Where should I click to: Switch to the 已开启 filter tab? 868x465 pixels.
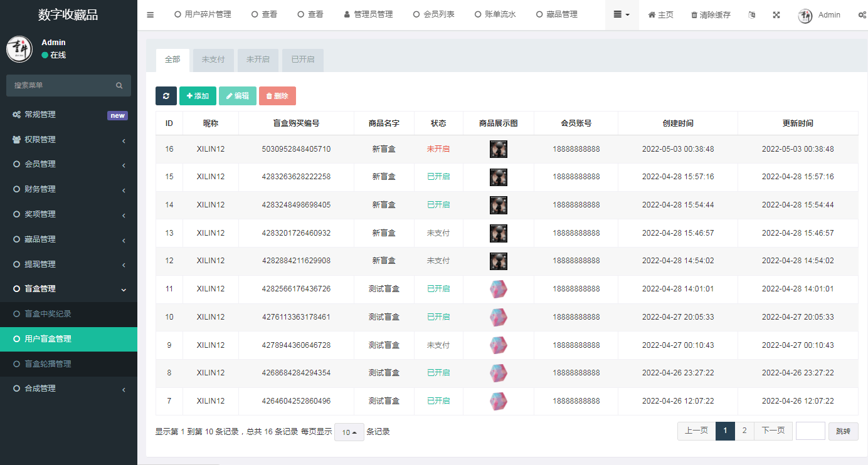tap(302, 60)
